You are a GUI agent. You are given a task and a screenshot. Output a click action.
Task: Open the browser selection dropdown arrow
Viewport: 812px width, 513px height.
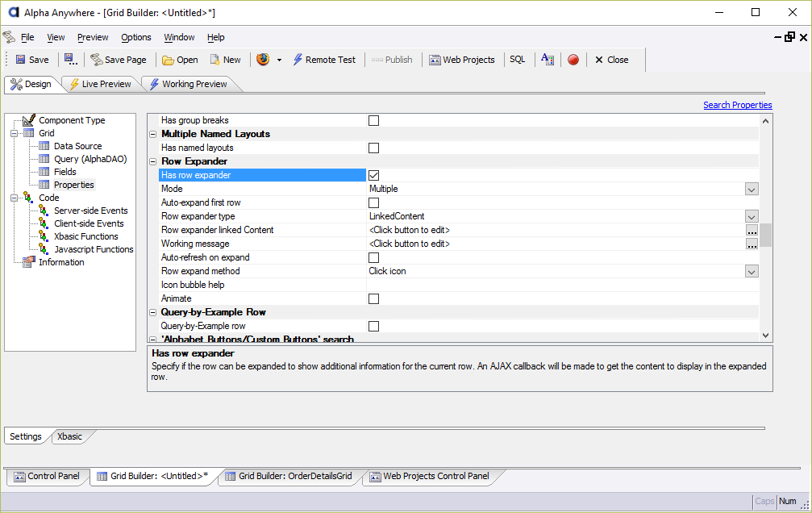coord(279,60)
